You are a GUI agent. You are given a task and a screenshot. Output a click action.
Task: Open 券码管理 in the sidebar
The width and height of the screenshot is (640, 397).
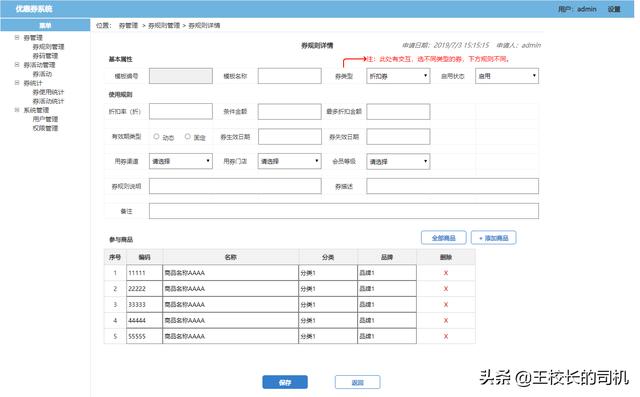click(45, 56)
